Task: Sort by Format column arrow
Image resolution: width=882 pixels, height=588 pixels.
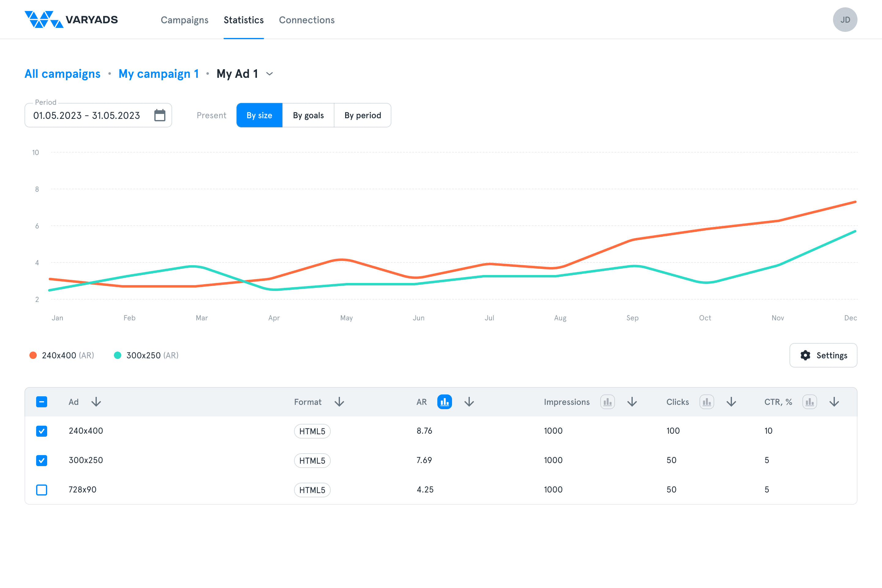Action: pyautogui.click(x=339, y=402)
